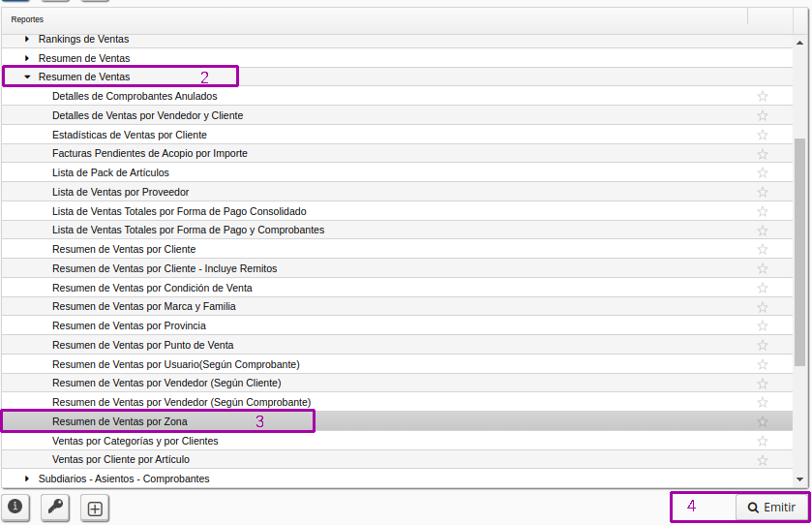Click the Emitir button
This screenshot has width=812, height=525.
(x=771, y=508)
